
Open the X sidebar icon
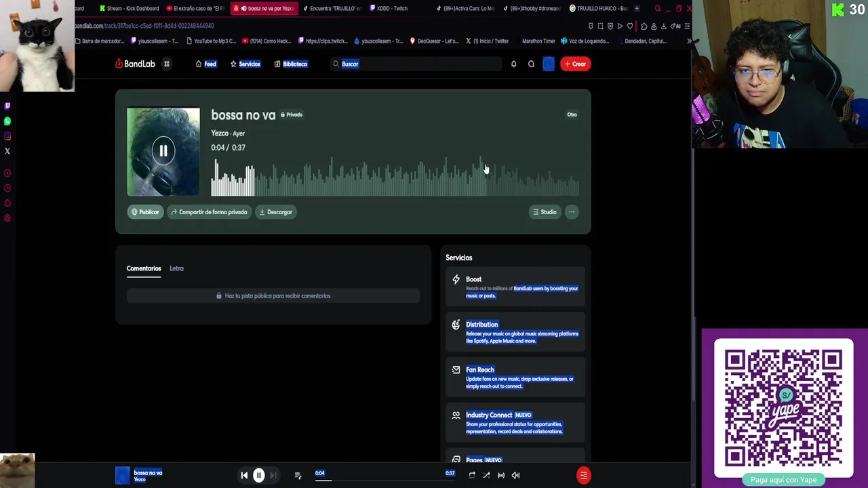click(7, 151)
